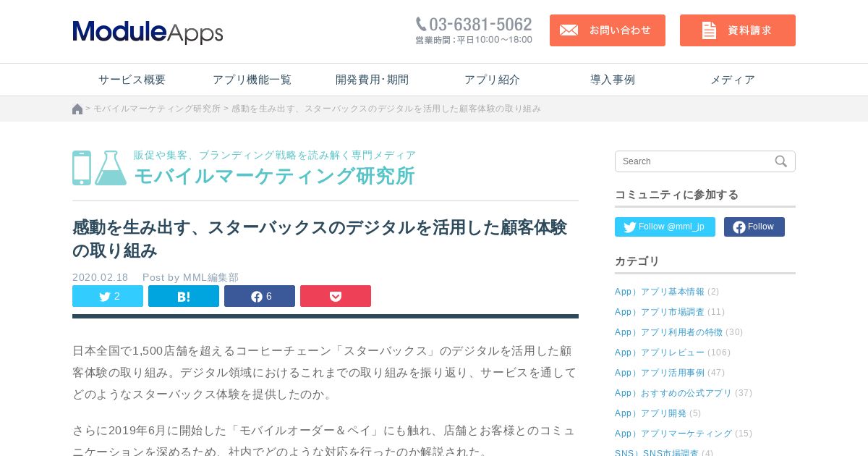Open category App）アプリ利用者の特徴
868x456 pixels.
click(669, 332)
